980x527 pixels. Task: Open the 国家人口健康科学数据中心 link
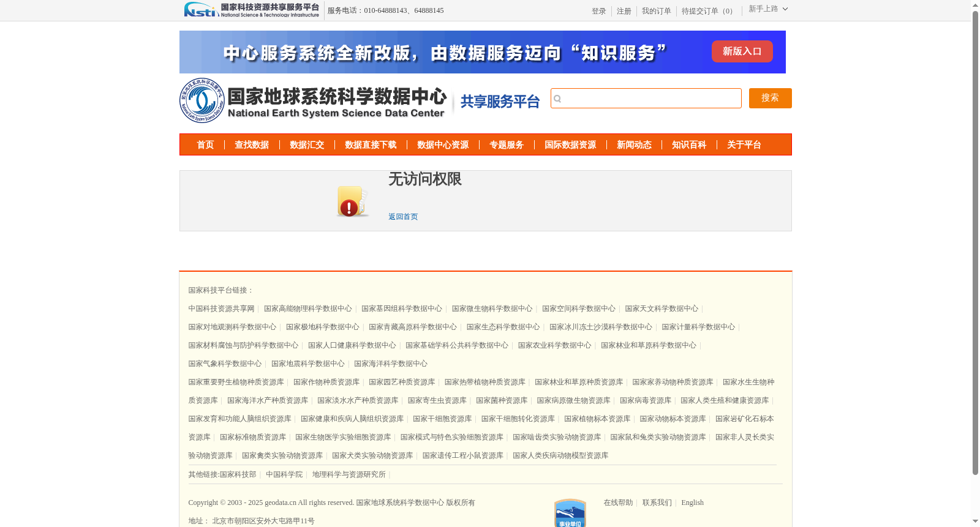(x=352, y=346)
